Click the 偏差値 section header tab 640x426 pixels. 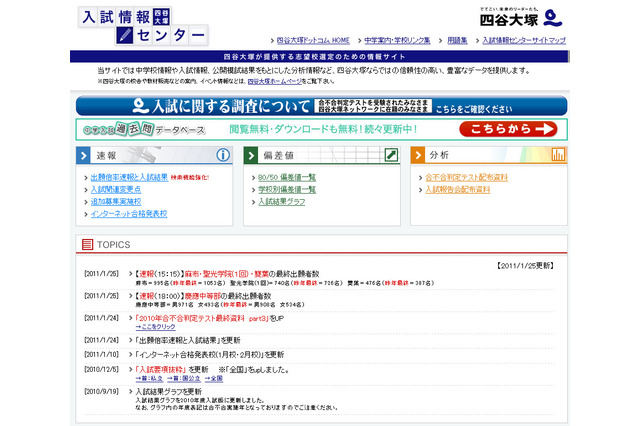[322, 155]
